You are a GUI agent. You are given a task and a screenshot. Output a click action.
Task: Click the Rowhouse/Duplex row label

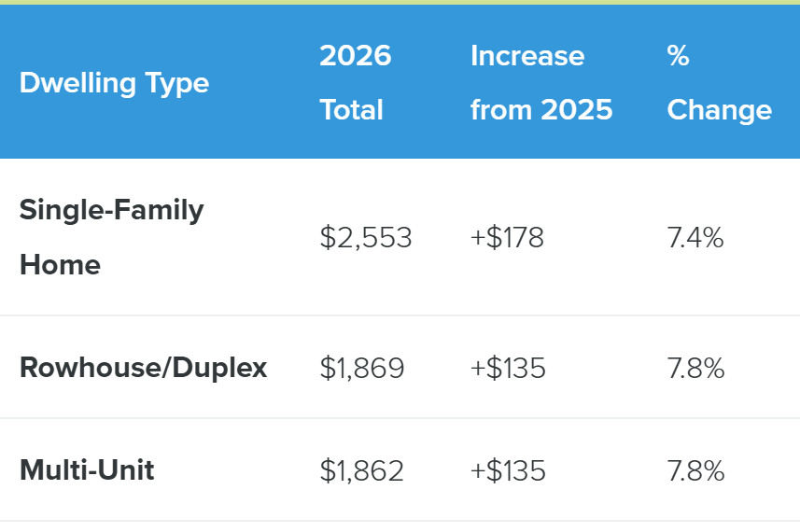click(x=143, y=368)
